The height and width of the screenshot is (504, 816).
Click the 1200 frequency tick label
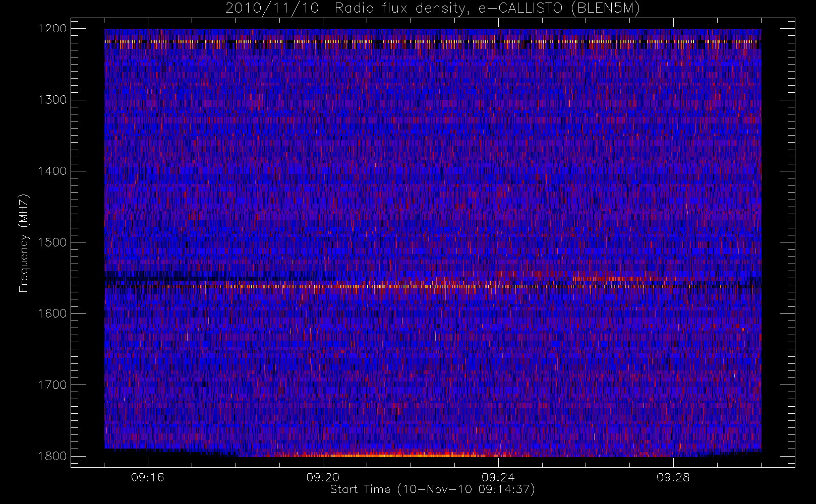[52, 29]
